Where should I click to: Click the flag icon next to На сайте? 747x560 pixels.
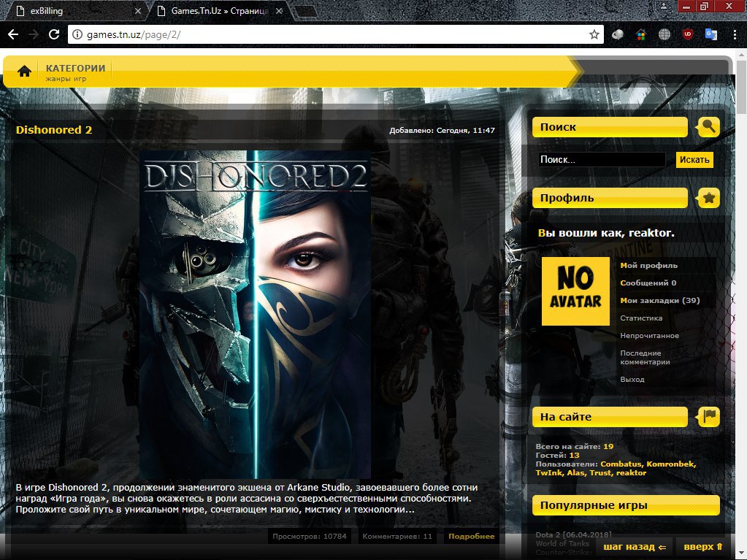(708, 417)
